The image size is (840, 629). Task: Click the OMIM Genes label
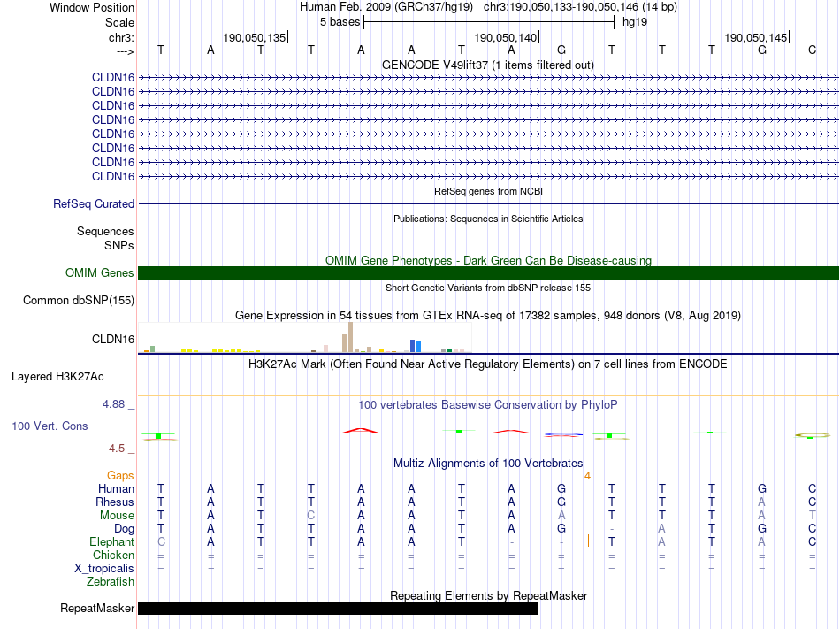(x=100, y=272)
